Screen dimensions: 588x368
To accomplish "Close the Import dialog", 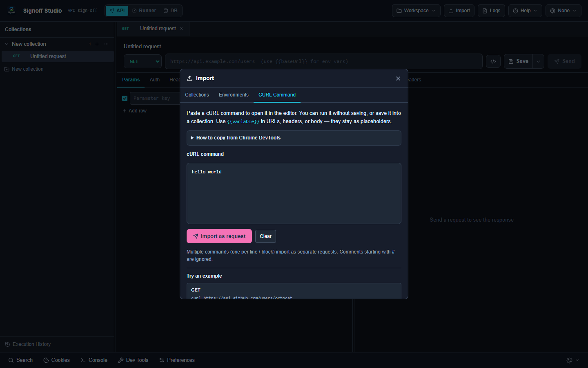I will pos(398,79).
